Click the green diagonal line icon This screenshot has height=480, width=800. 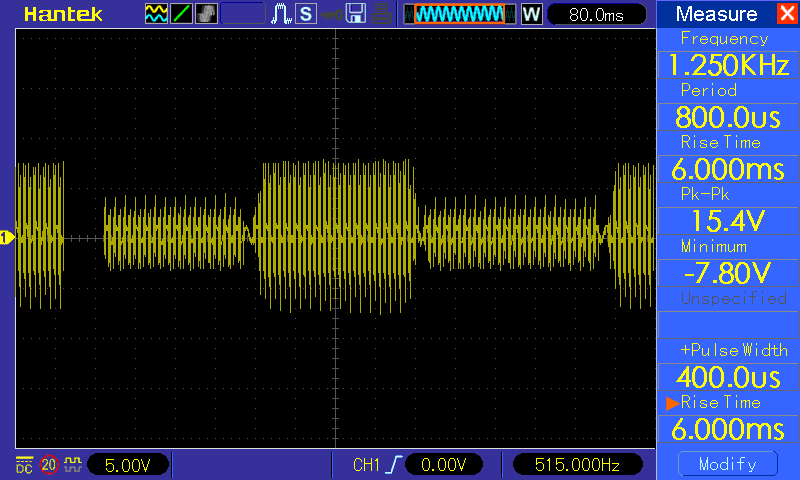[x=181, y=14]
